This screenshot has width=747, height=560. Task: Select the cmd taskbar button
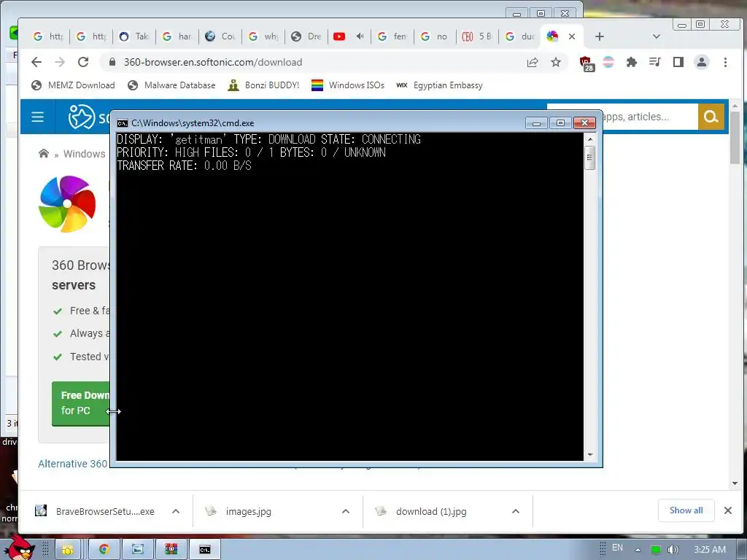pos(205,550)
